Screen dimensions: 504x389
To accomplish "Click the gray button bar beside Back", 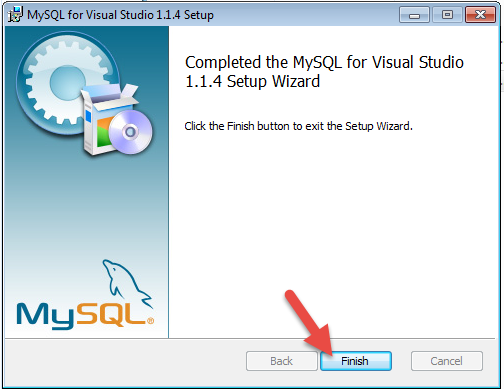I will click(125, 362).
